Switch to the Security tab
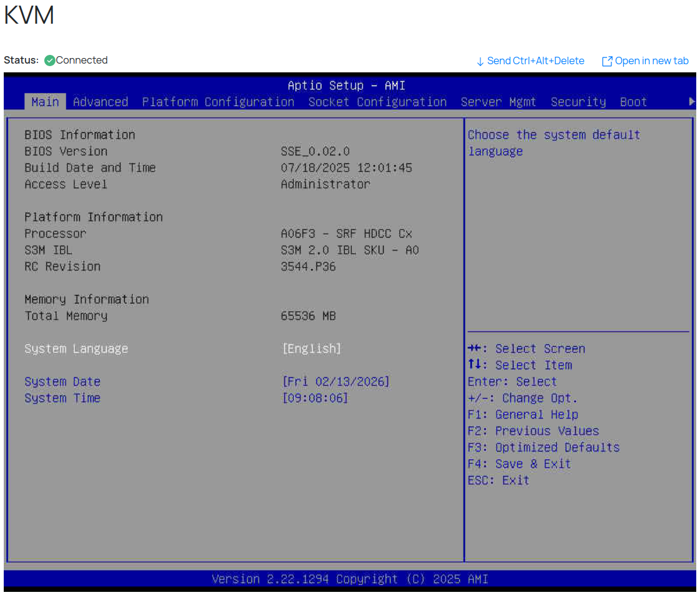 (x=578, y=102)
